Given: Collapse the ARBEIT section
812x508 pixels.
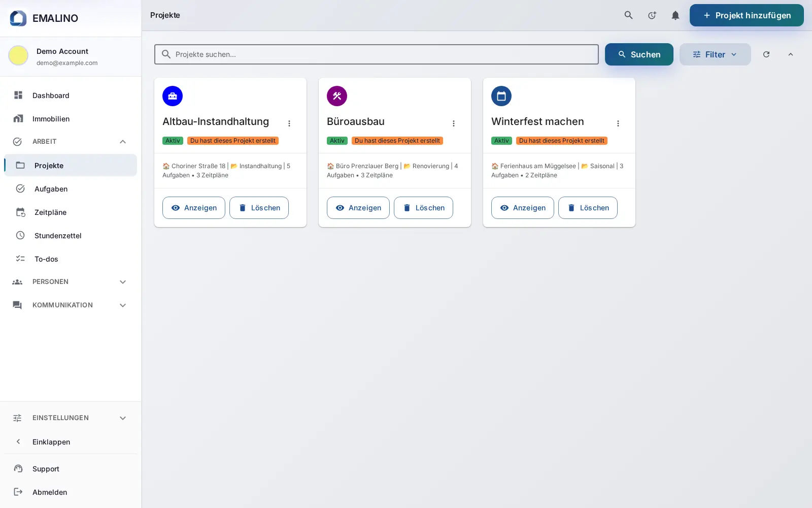Looking at the screenshot, I should click(71, 142).
